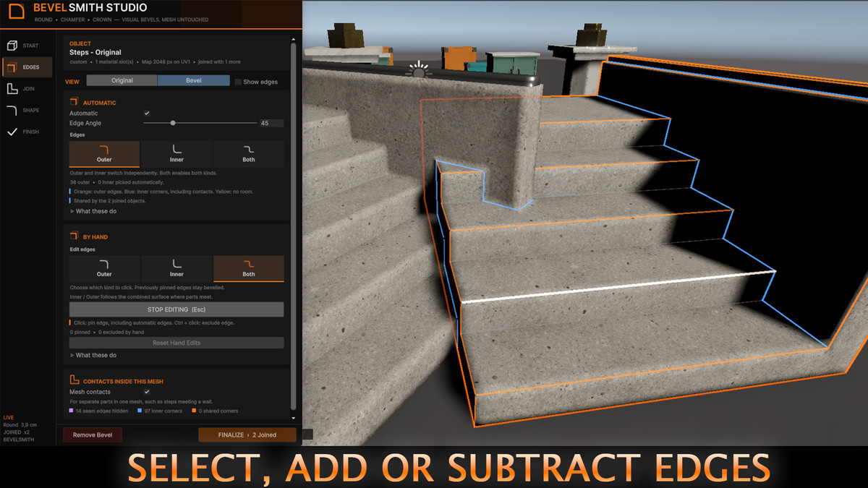Expand What these do under Automatic
The height and width of the screenshot is (488, 868).
(x=93, y=211)
